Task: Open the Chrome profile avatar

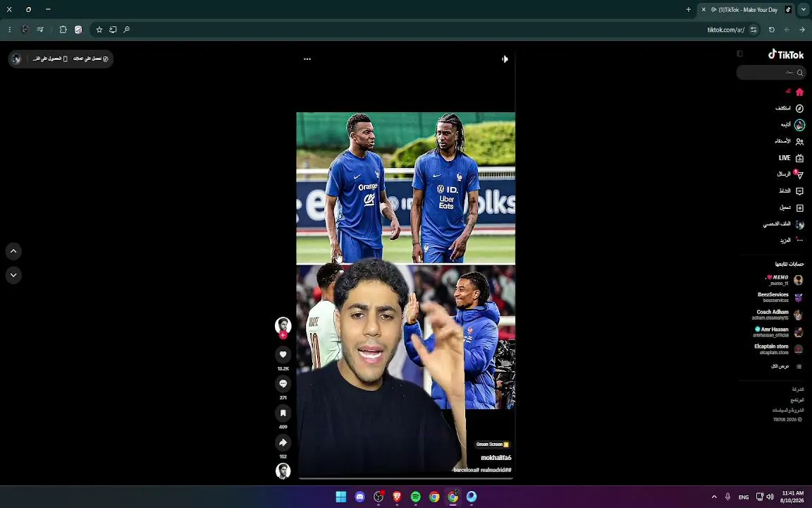Action: 25,30
